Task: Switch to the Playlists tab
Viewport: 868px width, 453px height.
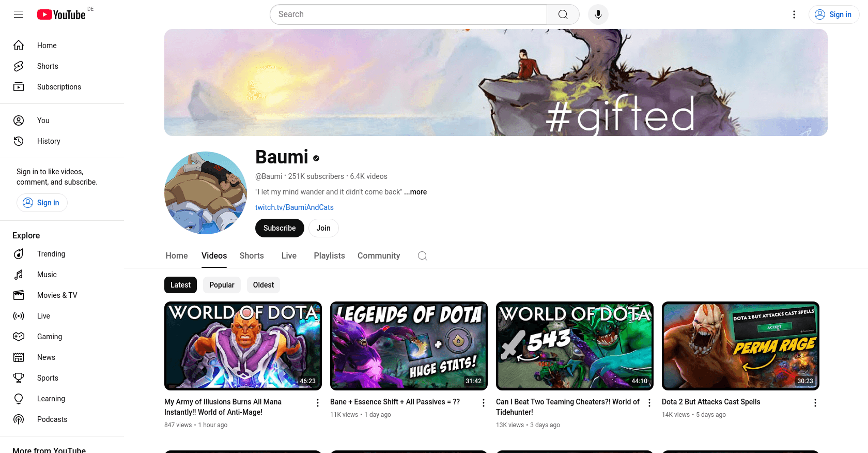Action: coord(329,256)
